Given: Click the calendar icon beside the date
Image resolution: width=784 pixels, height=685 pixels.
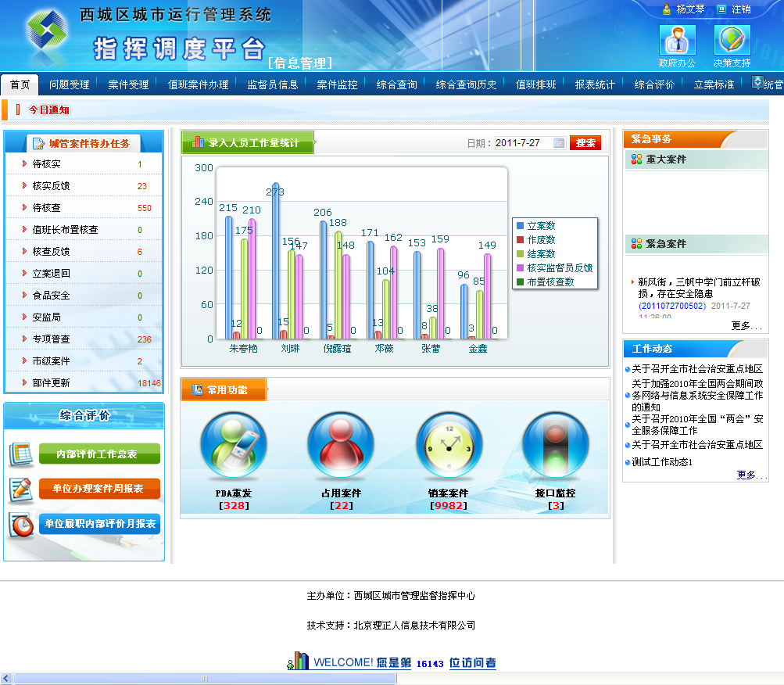Looking at the screenshot, I should tap(559, 143).
